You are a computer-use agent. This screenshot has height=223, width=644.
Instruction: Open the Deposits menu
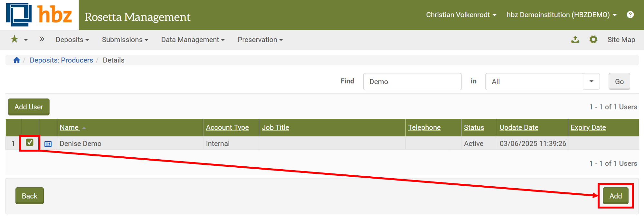click(x=72, y=40)
